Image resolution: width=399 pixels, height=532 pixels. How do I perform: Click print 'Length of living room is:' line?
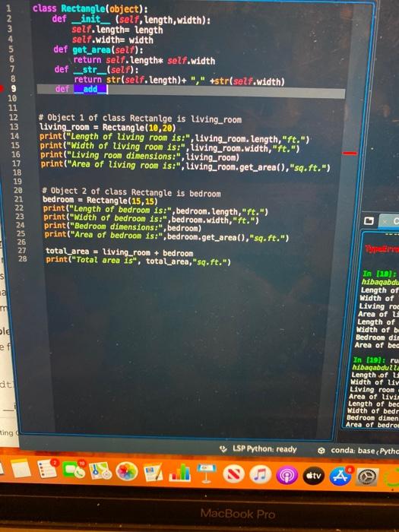point(174,138)
